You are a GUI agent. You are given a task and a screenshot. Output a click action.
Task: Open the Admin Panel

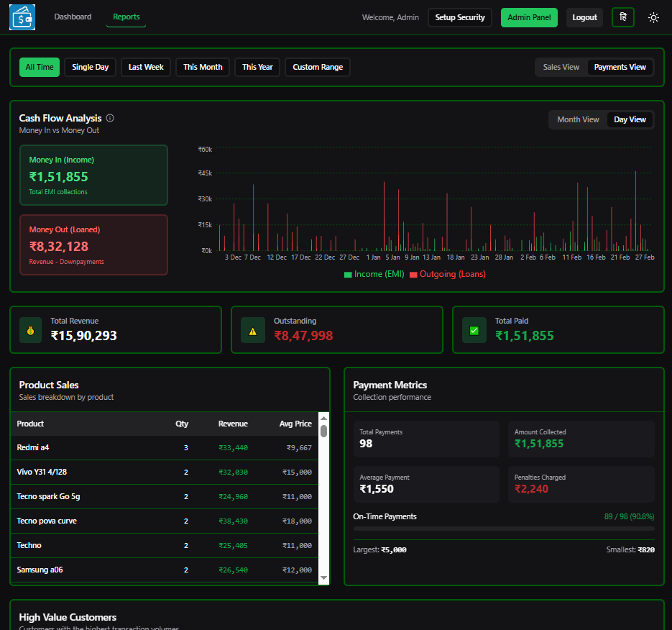(x=529, y=17)
